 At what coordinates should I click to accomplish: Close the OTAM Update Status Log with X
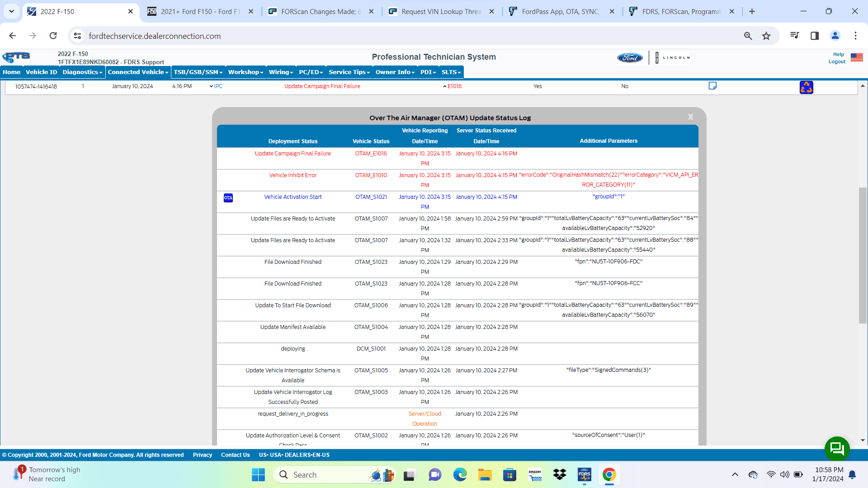coord(690,117)
